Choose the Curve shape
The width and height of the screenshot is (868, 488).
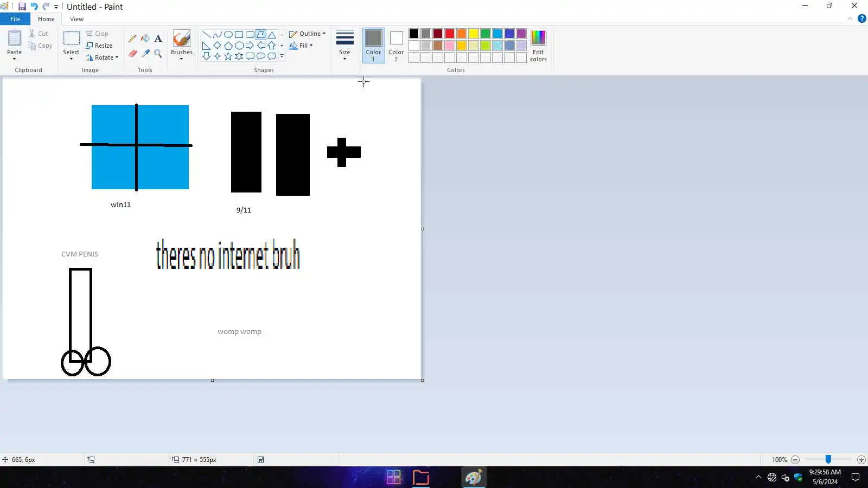click(217, 35)
